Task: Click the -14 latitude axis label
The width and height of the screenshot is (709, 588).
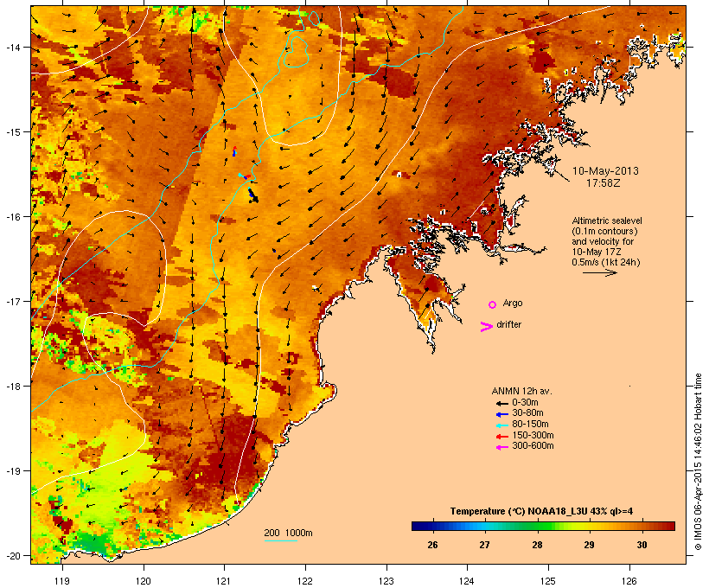Action: (12, 47)
